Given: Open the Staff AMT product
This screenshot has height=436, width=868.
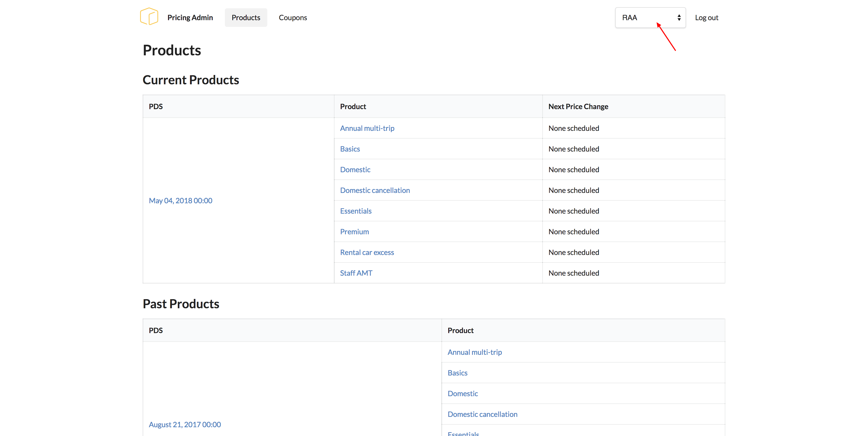Looking at the screenshot, I should point(356,273).
